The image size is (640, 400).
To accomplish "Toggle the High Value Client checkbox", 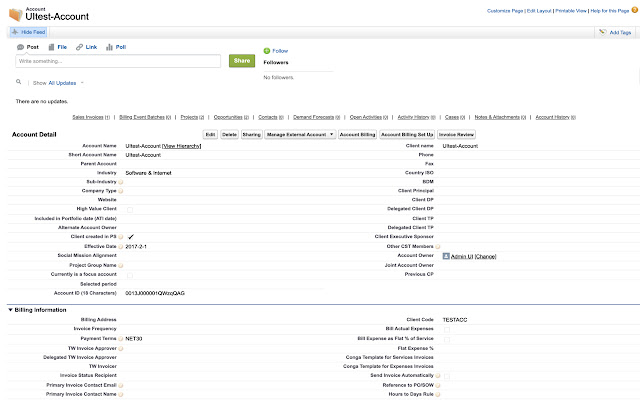I will tap(130, 209).
